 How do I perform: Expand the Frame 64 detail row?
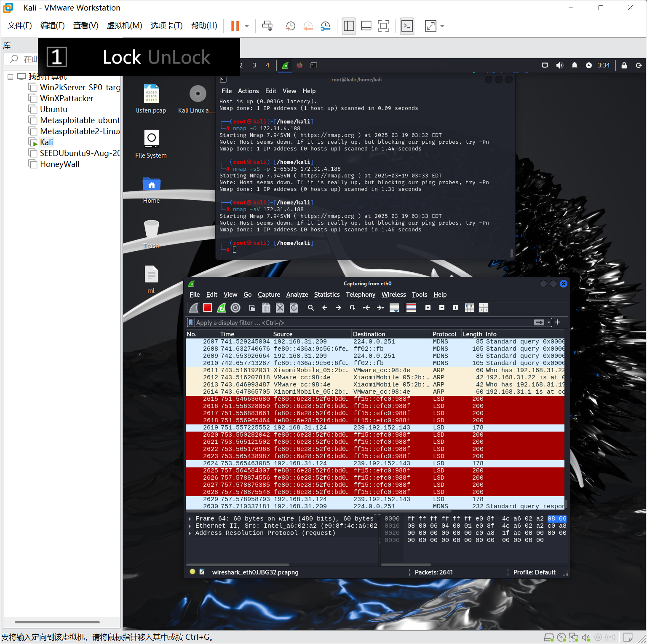pyautogui.click(x=190, y=519)
